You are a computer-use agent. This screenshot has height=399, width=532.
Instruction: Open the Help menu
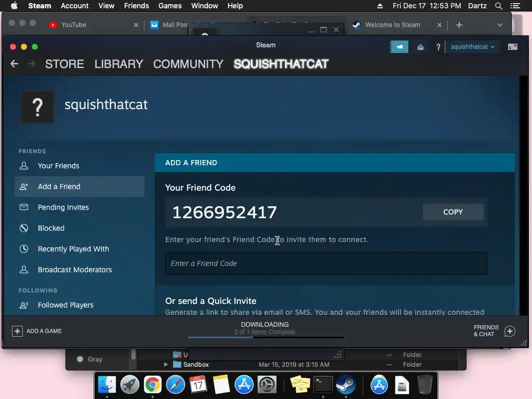[235, 6]
